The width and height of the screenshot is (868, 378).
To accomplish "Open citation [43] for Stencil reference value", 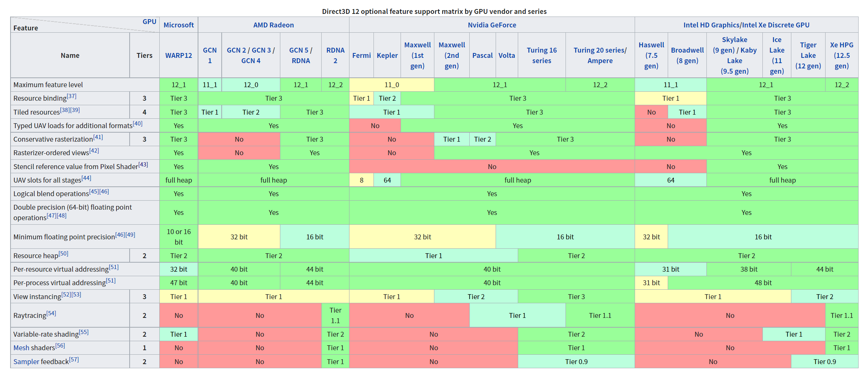I will tap(143, 164).
